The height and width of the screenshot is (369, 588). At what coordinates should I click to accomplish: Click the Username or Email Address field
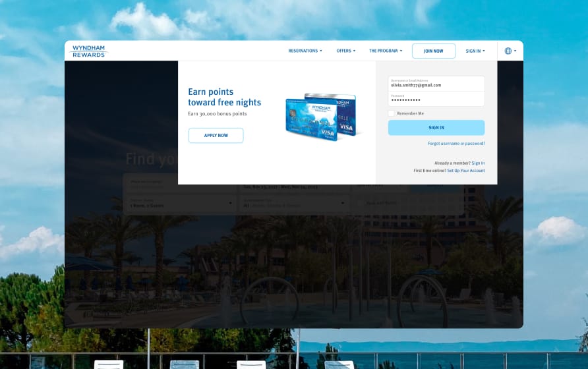coord(436,84)
